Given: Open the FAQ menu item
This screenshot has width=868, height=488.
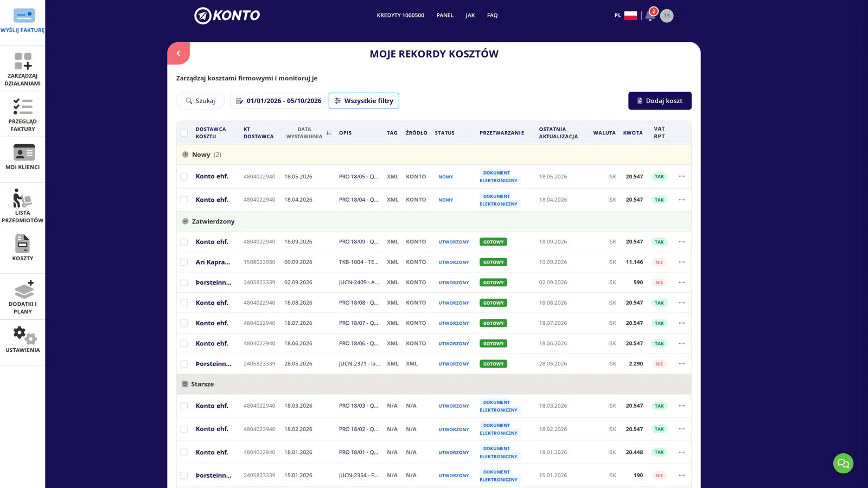Looking at the screenshot, I should click(x=492, y=15).
